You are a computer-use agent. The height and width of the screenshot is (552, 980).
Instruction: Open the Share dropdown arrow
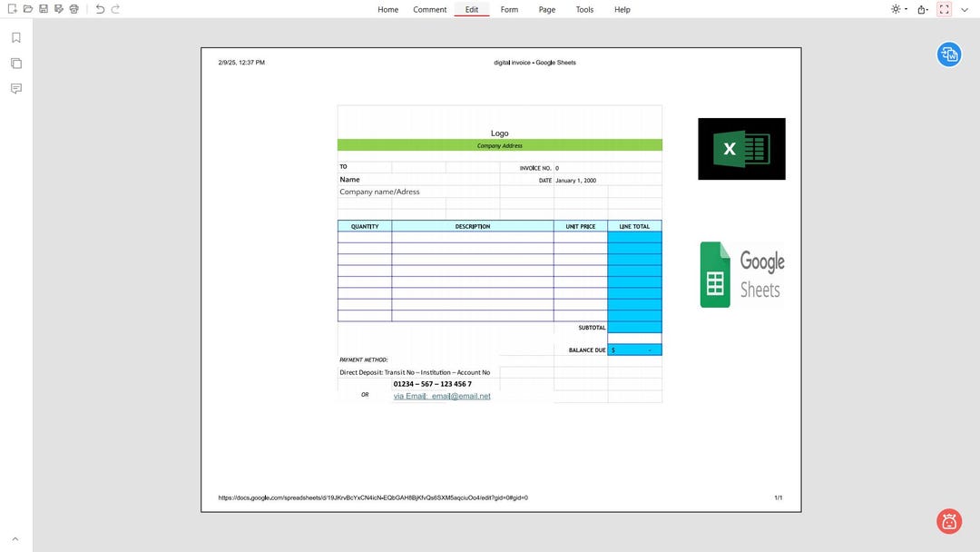(926, 9)
